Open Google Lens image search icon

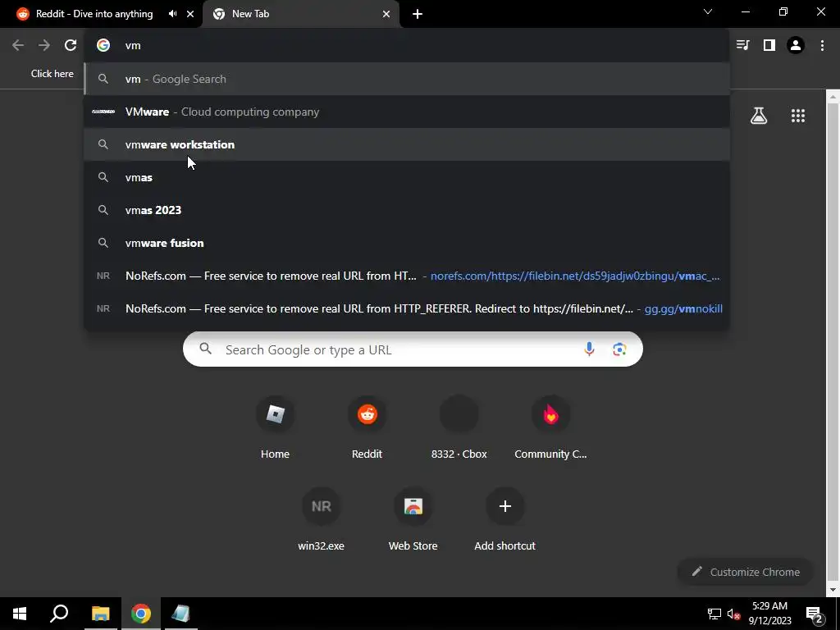click(x=619, y=349)
